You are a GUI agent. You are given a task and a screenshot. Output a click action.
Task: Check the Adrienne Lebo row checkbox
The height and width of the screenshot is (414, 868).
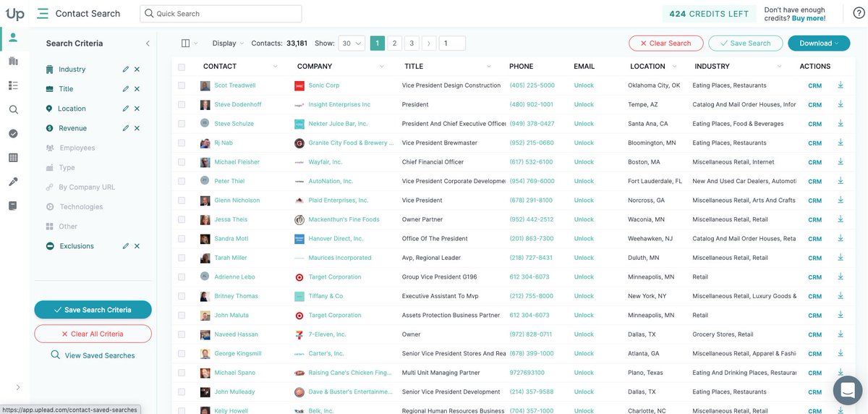(x=182, y=277)
